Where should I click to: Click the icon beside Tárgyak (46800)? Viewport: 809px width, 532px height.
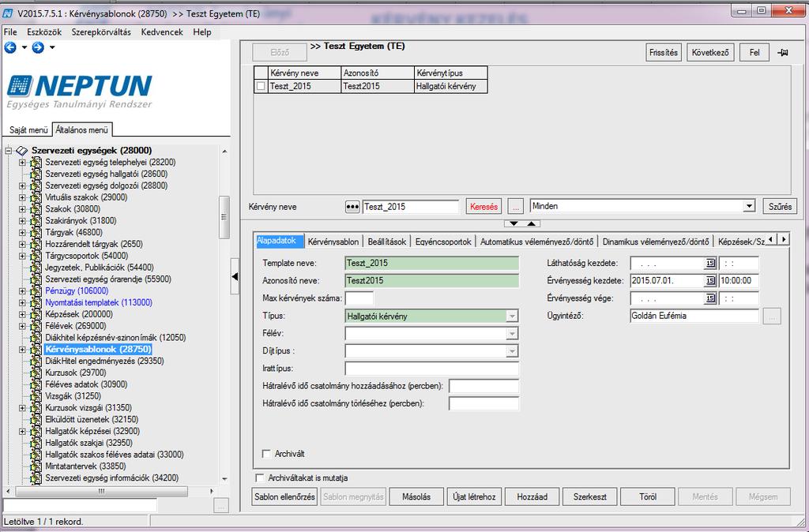(36, 233)
